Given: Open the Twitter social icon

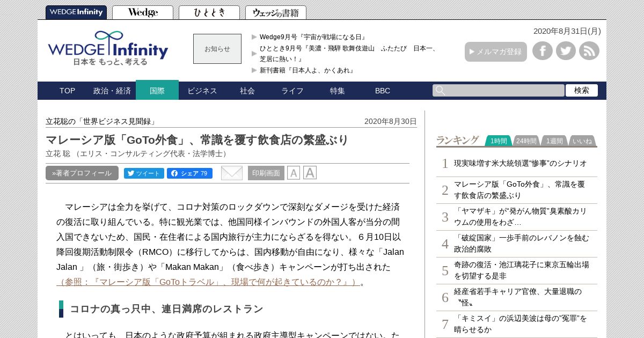Looking at the screenshot, I should tap(566, 51).
